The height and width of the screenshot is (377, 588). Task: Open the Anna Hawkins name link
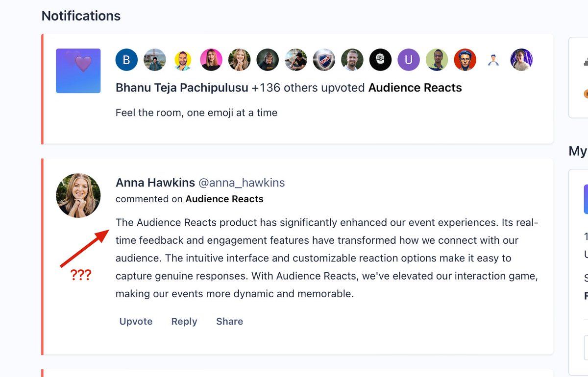tap(155, 183)
